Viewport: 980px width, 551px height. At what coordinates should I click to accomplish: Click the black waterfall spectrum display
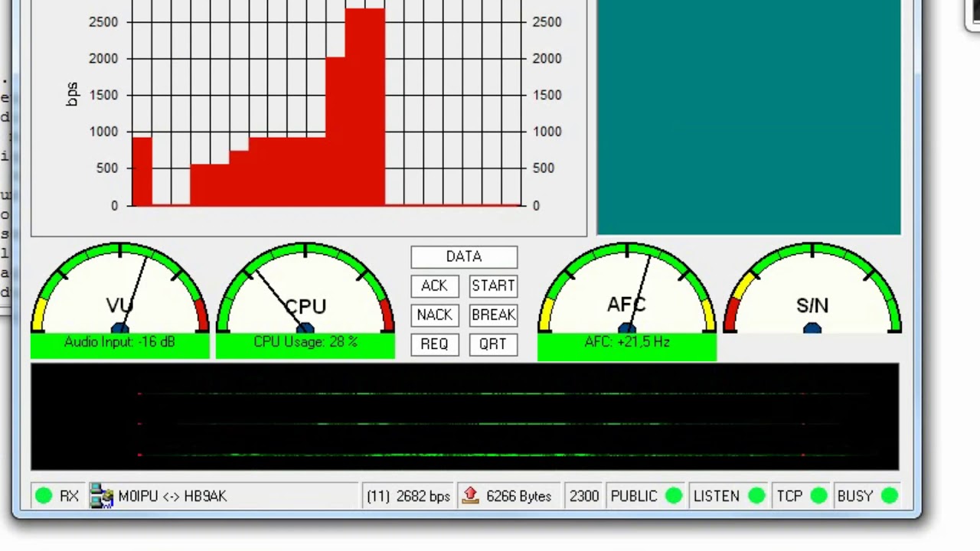coord(465,417)
